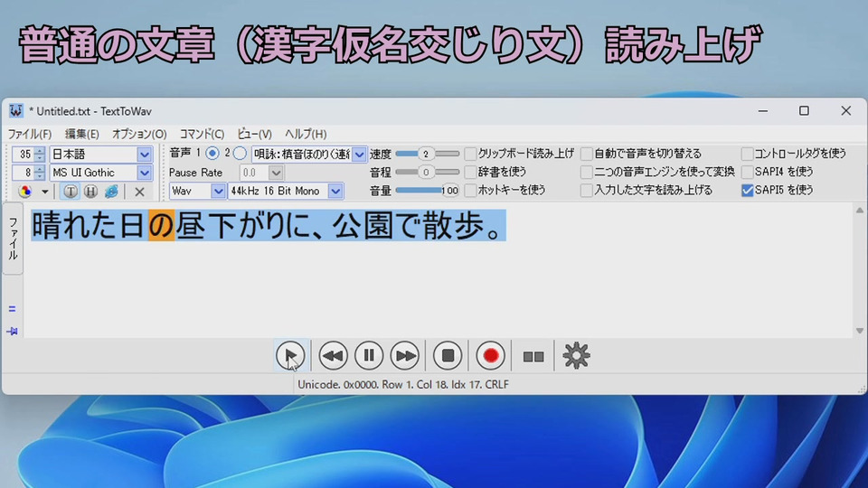Open the オプション(O) menu
The image size is (868, 488).
[139, 134]
